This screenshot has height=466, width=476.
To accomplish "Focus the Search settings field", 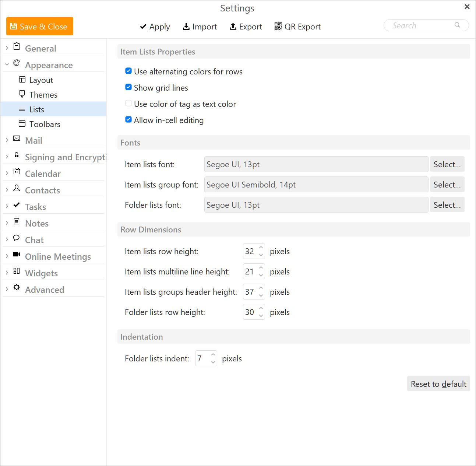I will 426,25.
